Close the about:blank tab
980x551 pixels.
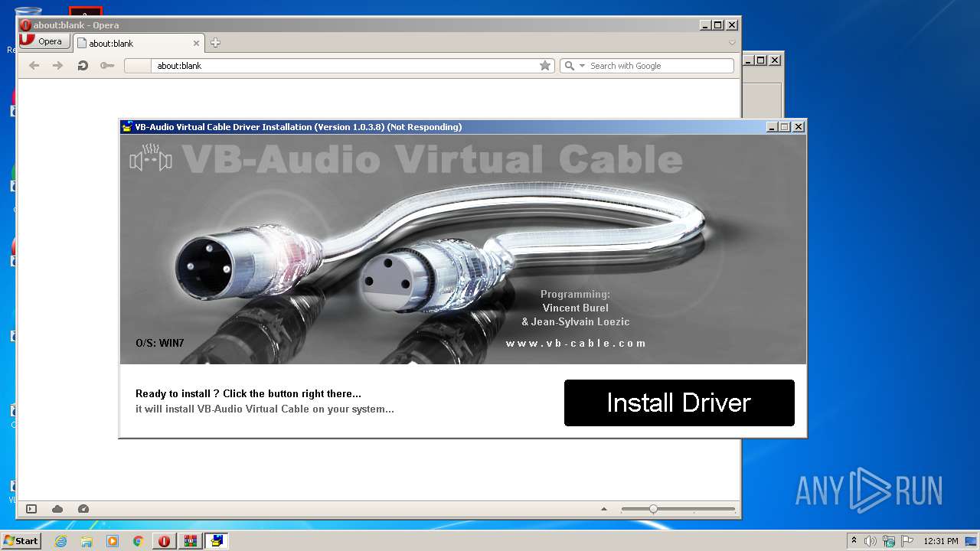(197, 43)
